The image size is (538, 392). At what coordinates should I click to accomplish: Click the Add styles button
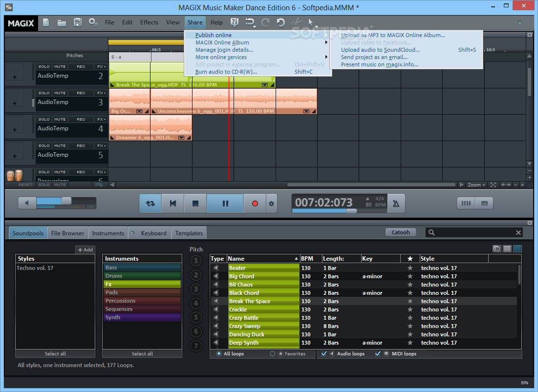[85, 250]
